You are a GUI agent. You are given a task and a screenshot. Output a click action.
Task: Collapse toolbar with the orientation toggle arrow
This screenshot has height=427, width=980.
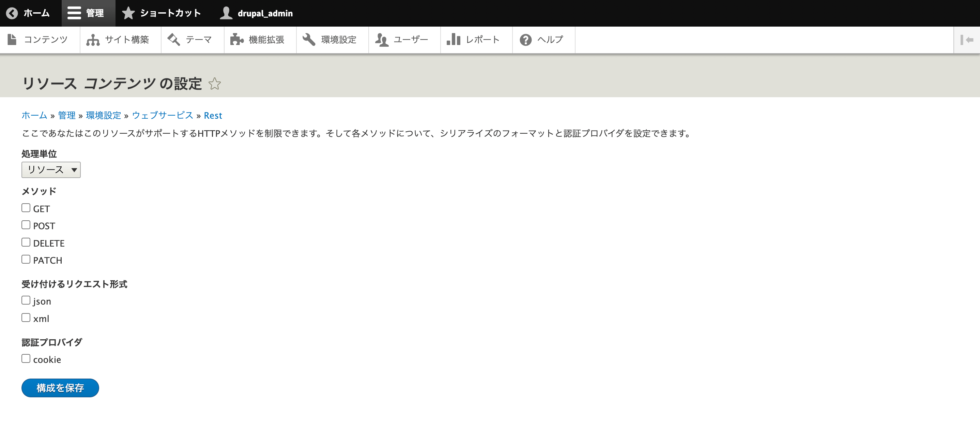pyautogui.click(x=967, y=40)
